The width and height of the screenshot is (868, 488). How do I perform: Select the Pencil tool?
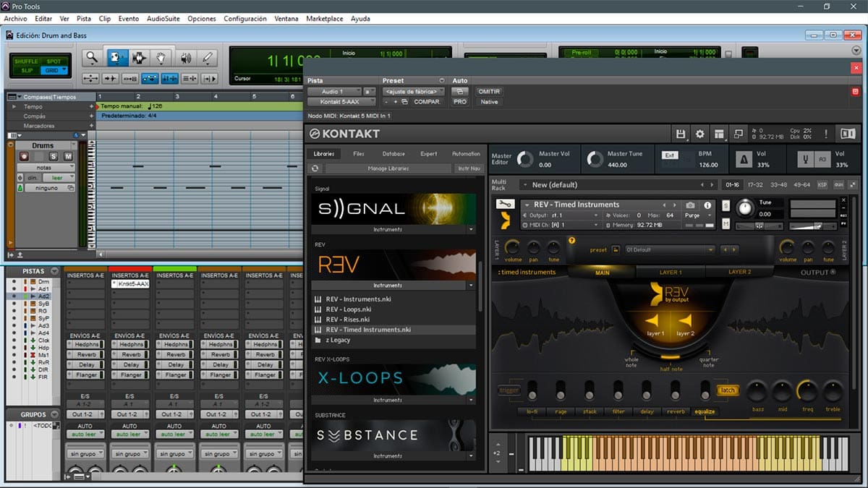[x=208, y=58]
